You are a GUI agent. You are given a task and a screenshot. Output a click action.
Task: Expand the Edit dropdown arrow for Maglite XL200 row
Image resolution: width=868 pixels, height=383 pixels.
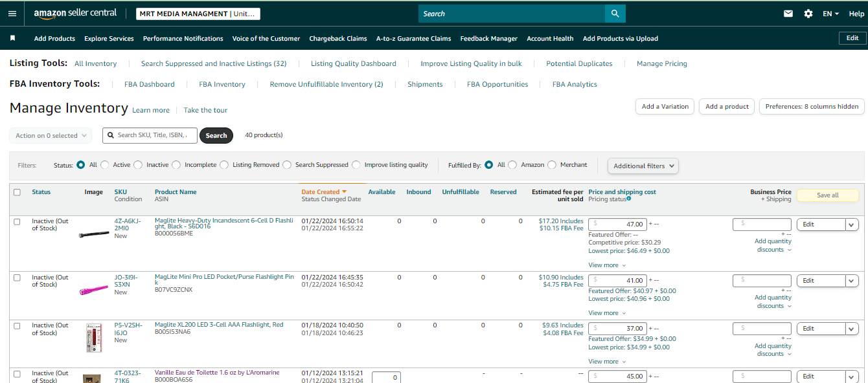pyautogui.click(x=852, y=329)
